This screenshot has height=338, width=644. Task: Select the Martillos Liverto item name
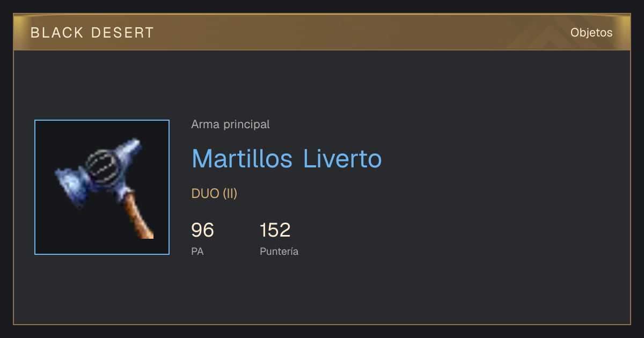287,159
